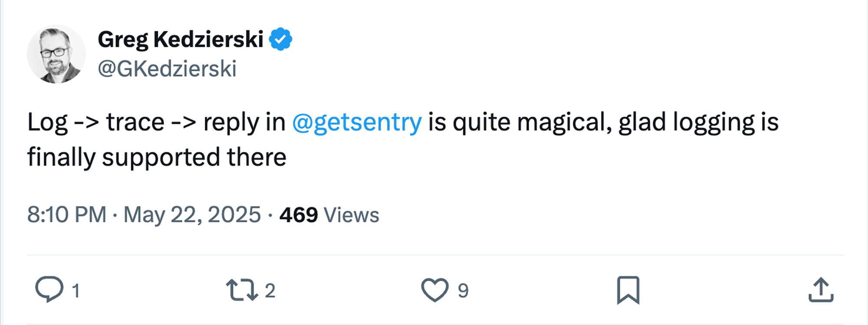
Task: Bookmark this tweet
Action: click(628, 290)
